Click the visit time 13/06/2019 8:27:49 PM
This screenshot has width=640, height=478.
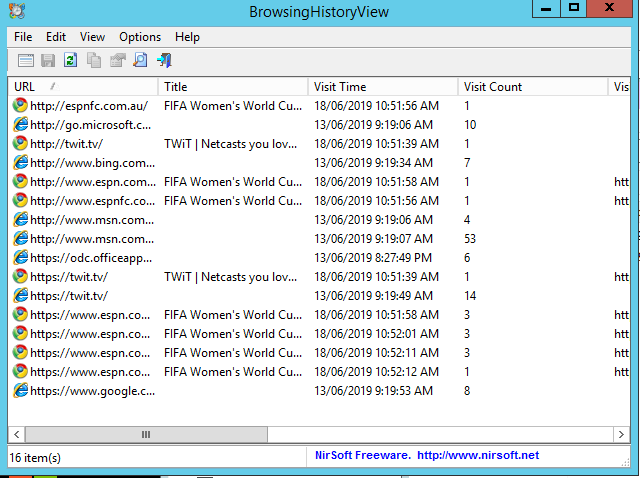pos(373,258)
